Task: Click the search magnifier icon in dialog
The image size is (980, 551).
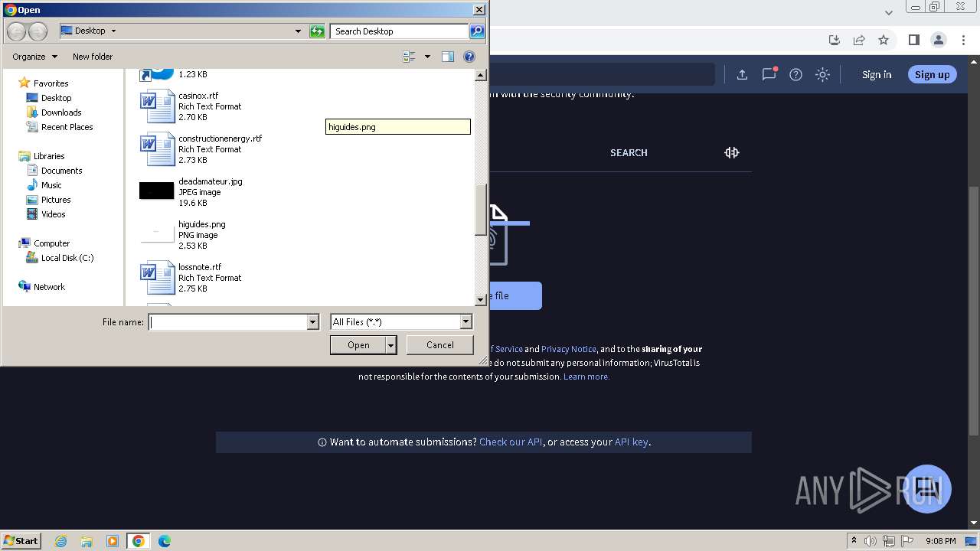Action: coord(477,31)
